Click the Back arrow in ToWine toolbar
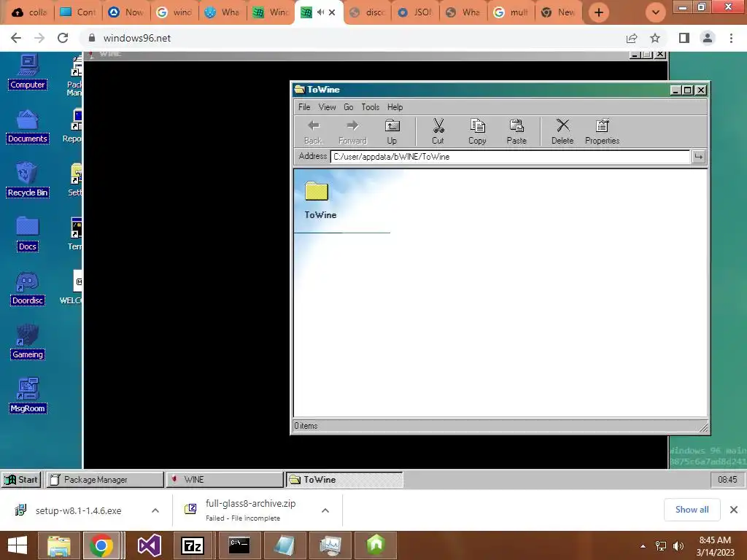Viewport: 747px width, 560px height. 313,131
